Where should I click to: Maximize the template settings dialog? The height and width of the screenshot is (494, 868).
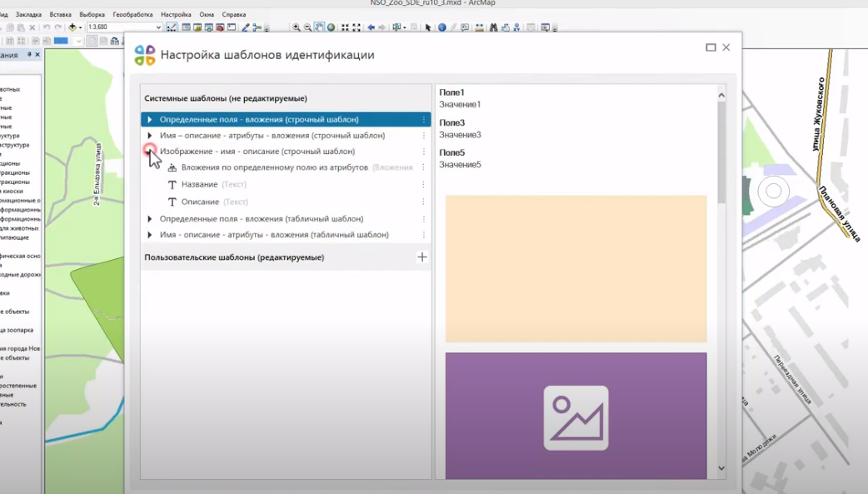[711, 47]
